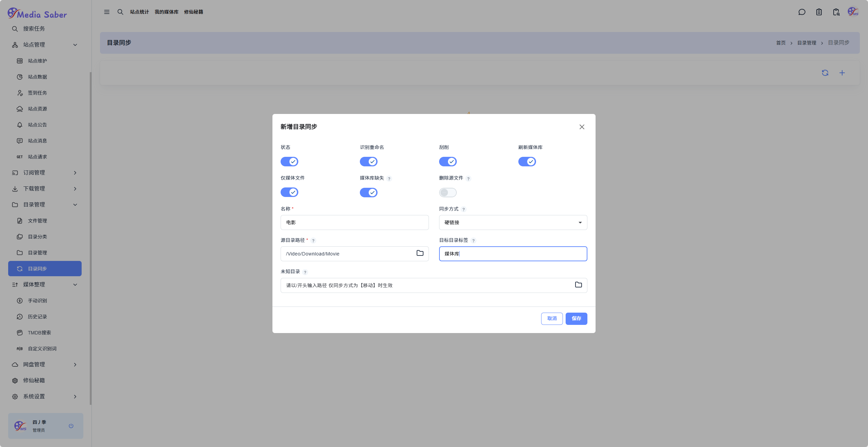868x447 pixels.
Task: Click the power logout icon
Action: click(x=71, y=426)
